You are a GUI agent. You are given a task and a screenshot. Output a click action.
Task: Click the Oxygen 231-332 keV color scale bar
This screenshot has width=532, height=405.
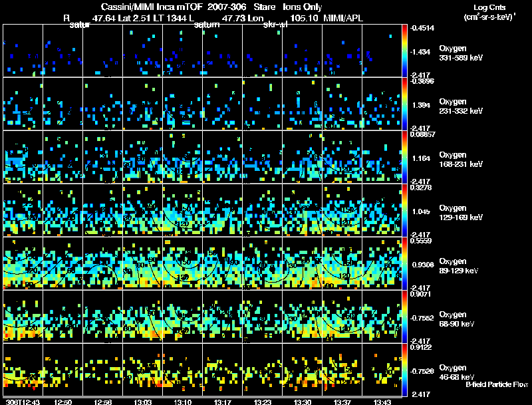(404, 104)
